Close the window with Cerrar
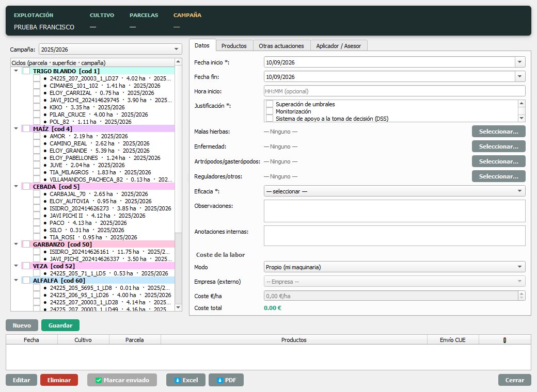The width and height of the screenshot is (537, 392). coord(515,380)
